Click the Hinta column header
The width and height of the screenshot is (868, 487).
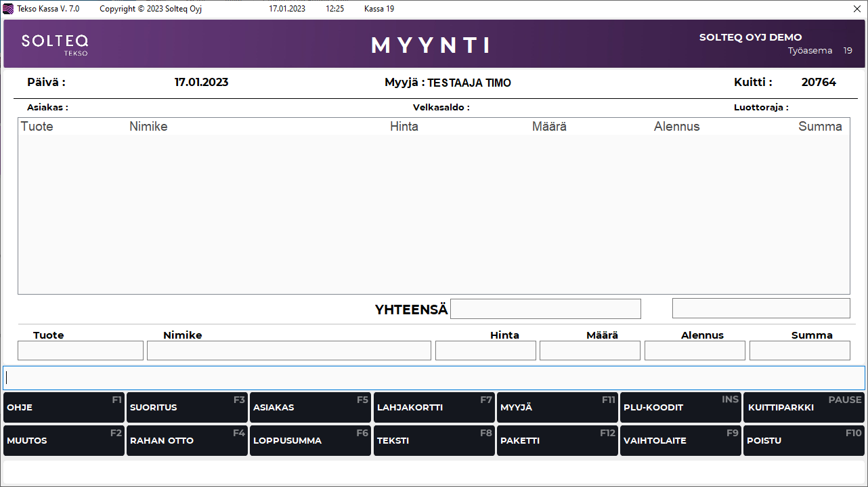tap(404, 126)
